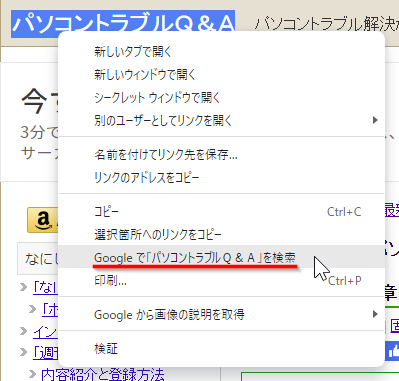Click the highlighted パソコントラブルQ&A header link
This screenshot has height=381, width=399.
(x=123, y=24)
